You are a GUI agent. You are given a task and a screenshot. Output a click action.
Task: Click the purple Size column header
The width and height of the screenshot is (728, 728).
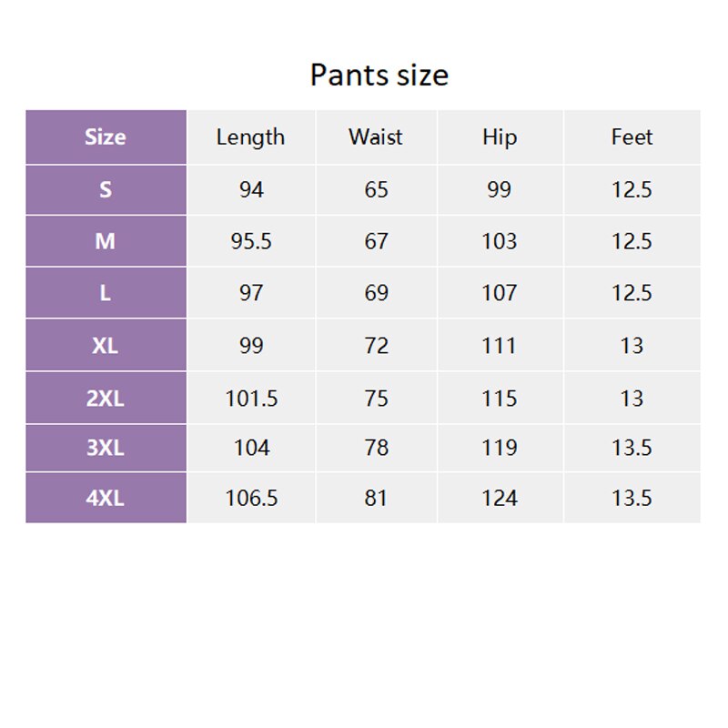pos(106,137)
